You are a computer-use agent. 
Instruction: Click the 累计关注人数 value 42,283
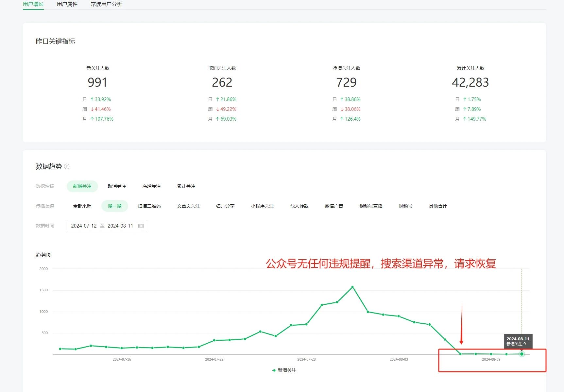(470, 82)
